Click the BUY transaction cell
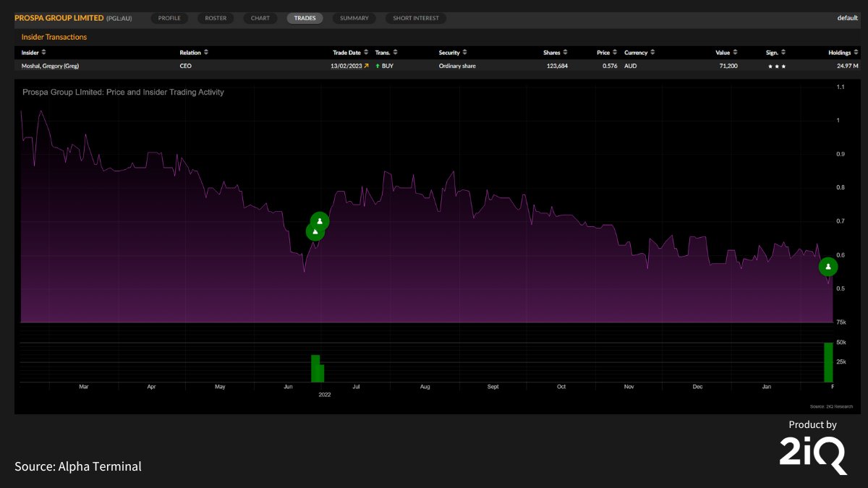This screenshot has width=868, height=488. [x=387, y=66]
